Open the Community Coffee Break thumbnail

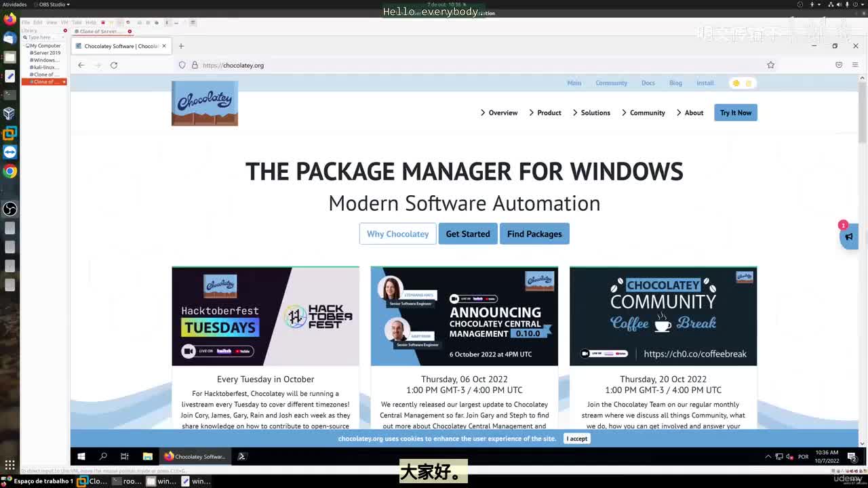[663, 317]
